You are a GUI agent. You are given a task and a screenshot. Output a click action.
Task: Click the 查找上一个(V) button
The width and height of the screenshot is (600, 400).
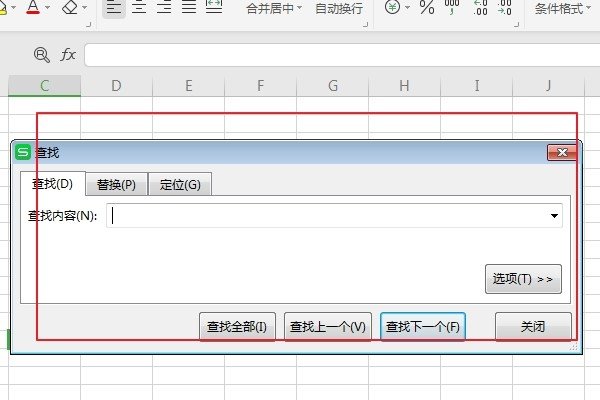[328, 327]
